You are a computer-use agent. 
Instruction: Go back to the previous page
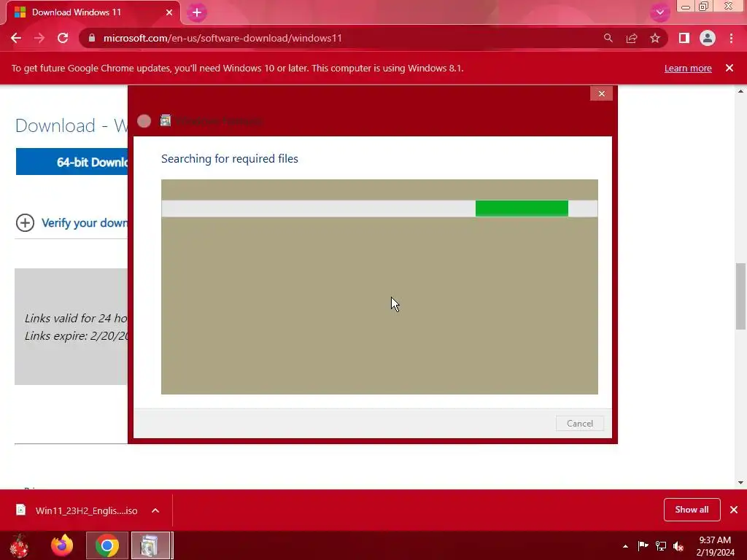16,38
